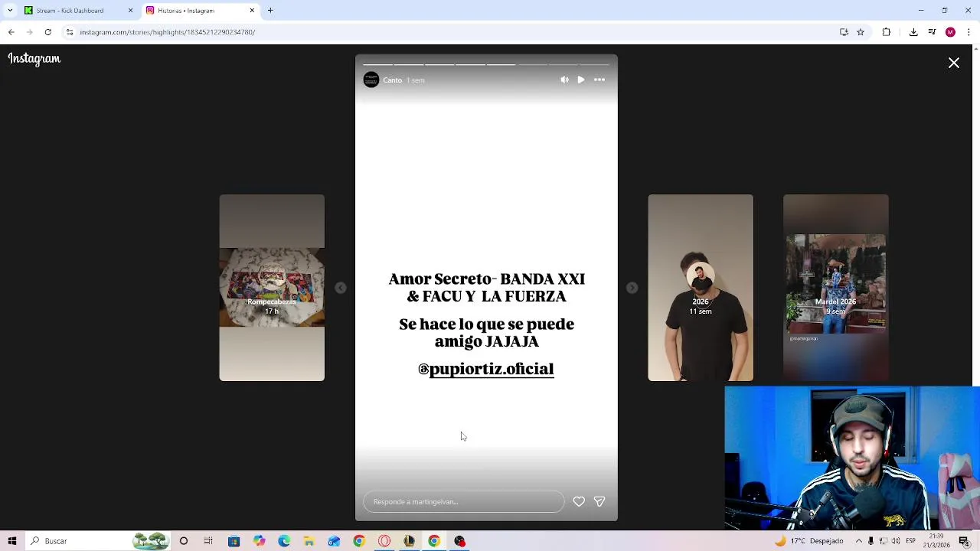Open the 2026 highlight thumbnail

pos(701,288)
